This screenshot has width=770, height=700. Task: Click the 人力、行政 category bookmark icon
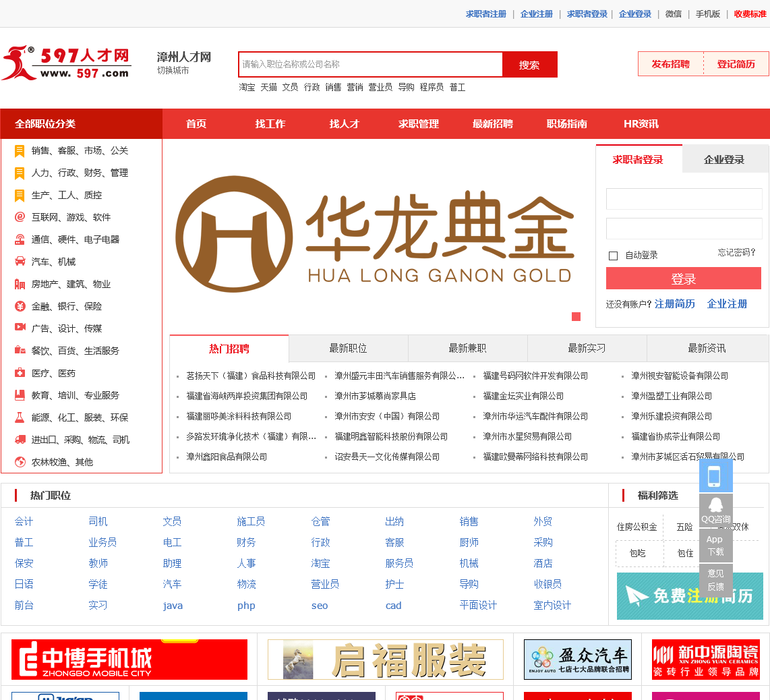pyautogui.click(x=20, y=173)
